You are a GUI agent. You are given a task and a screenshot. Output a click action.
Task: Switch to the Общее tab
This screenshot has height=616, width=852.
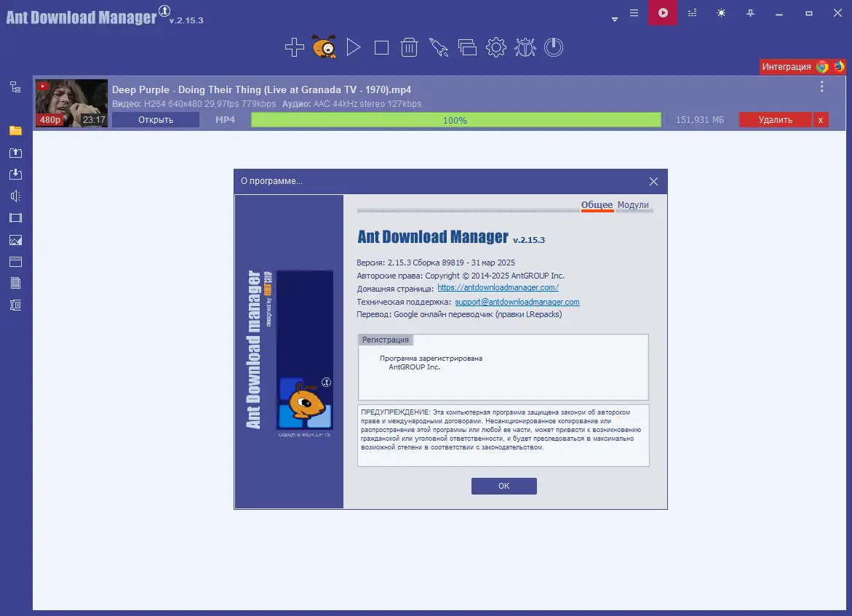[597, 205]
